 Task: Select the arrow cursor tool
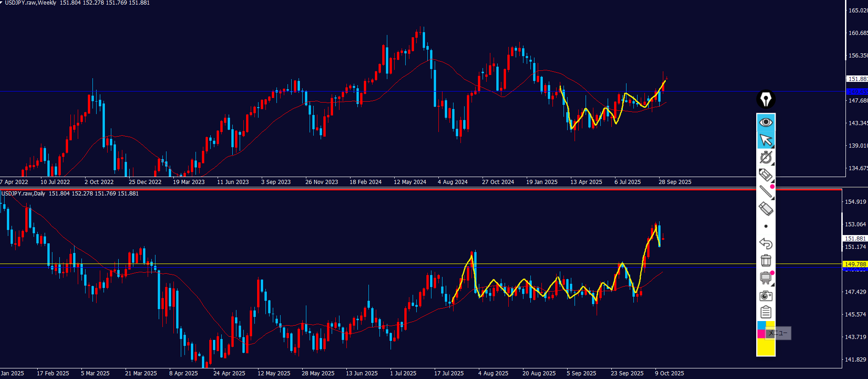click(766, 140)
